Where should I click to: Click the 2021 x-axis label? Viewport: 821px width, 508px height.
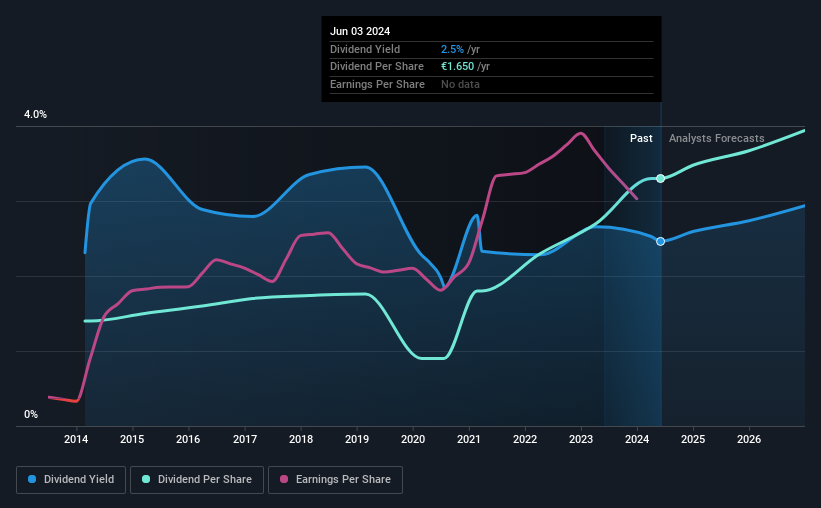coord(469,439)
